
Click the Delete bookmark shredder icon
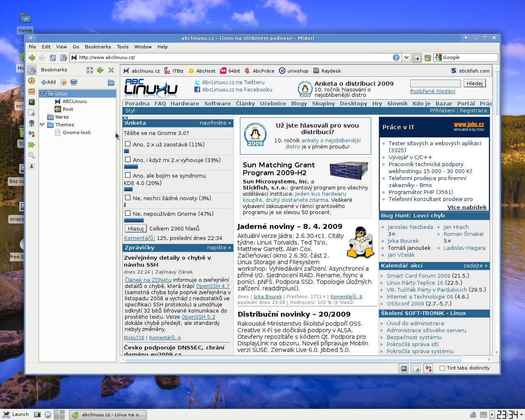[74, 82]
